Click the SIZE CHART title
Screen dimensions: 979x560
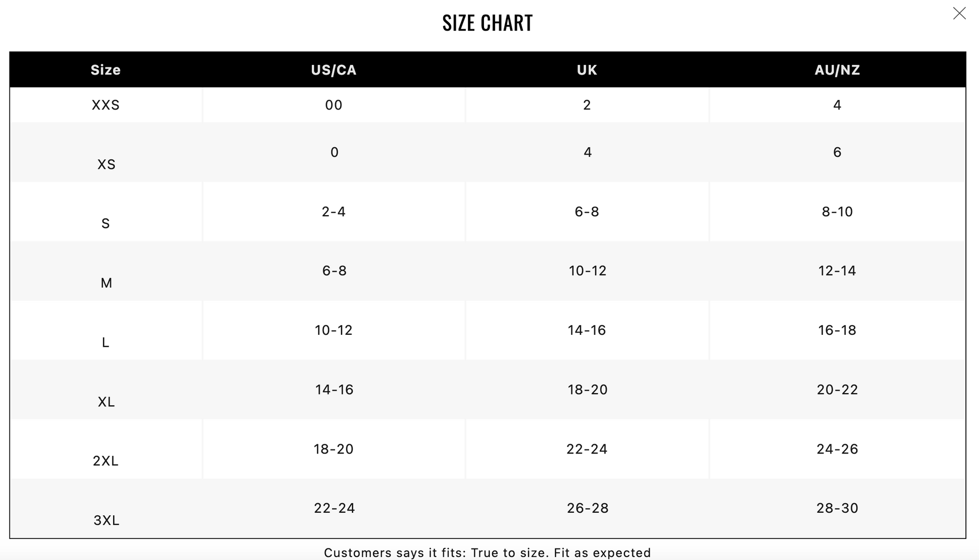(487, 23)
